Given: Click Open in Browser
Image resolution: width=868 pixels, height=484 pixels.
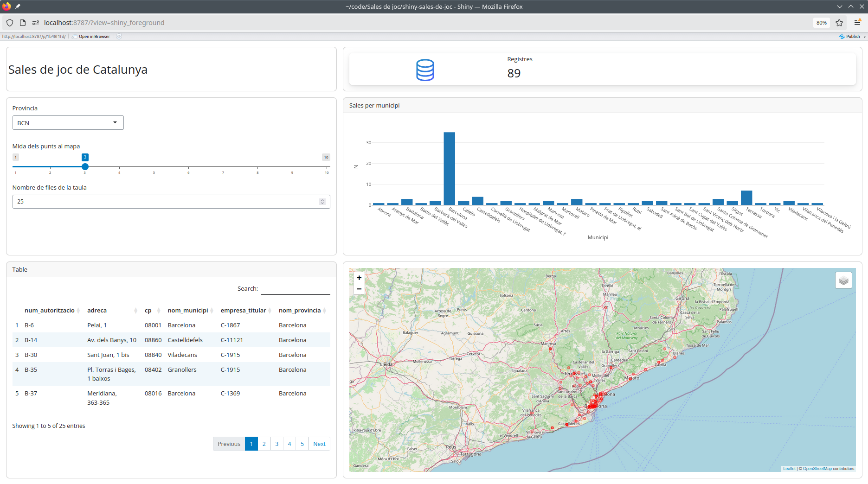Looking at the screenshot, I should (x=94, y=37).
